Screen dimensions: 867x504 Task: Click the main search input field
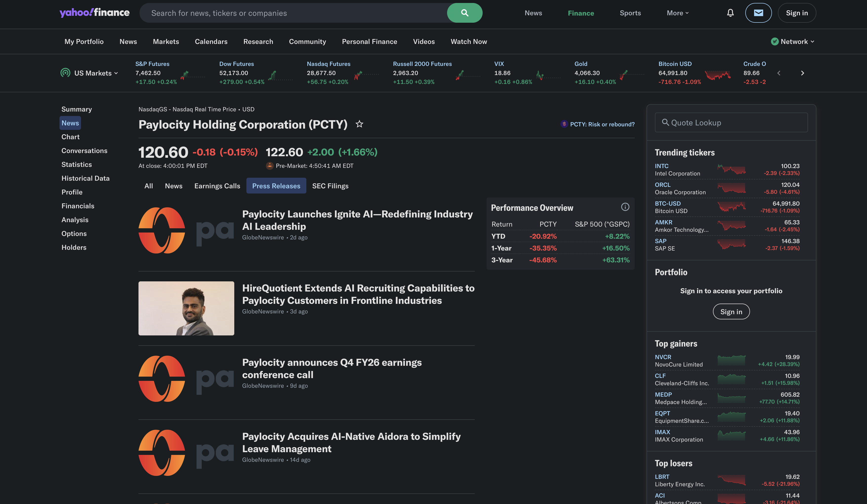(x=293, y=13)
